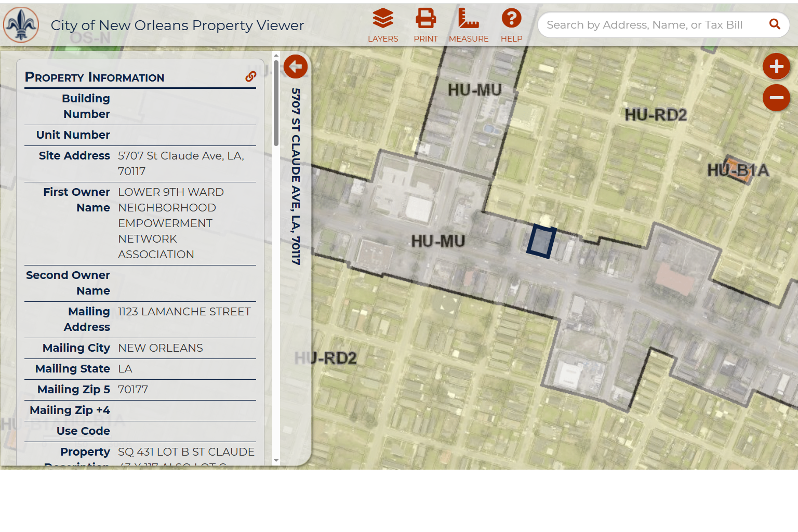Click the City of New Orleans Property Viewer title
The width and height of the screenshot is (798, 532).
pos(177,25)
